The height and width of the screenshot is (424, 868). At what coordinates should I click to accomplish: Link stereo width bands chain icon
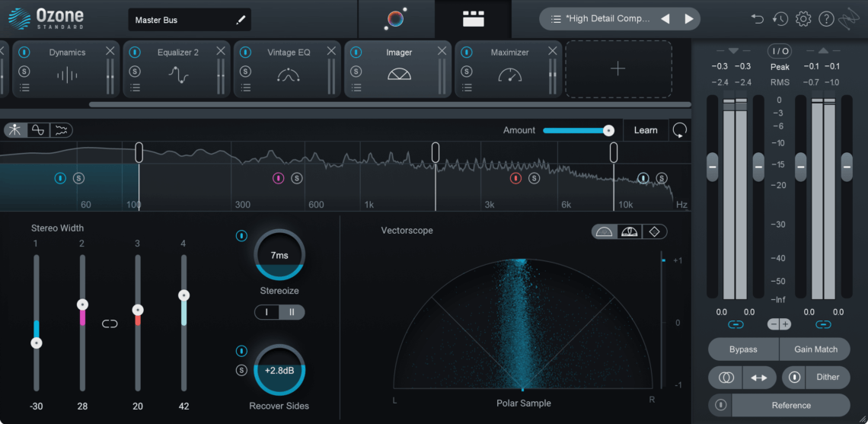[x=110, y=324]
